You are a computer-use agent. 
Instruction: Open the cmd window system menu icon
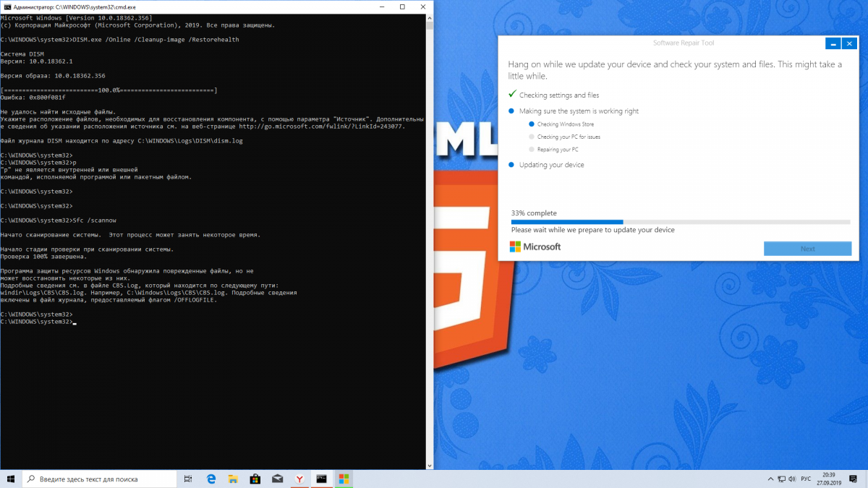point(7,6)
